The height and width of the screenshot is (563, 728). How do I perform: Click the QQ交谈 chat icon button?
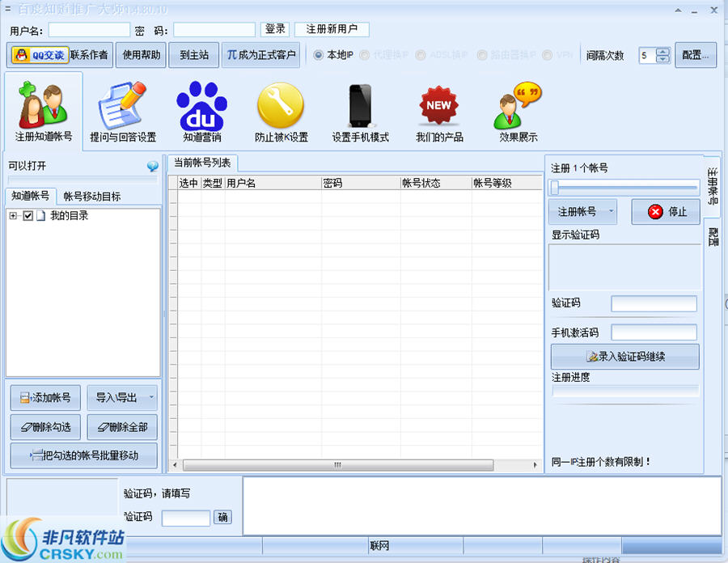coord(40,55)
